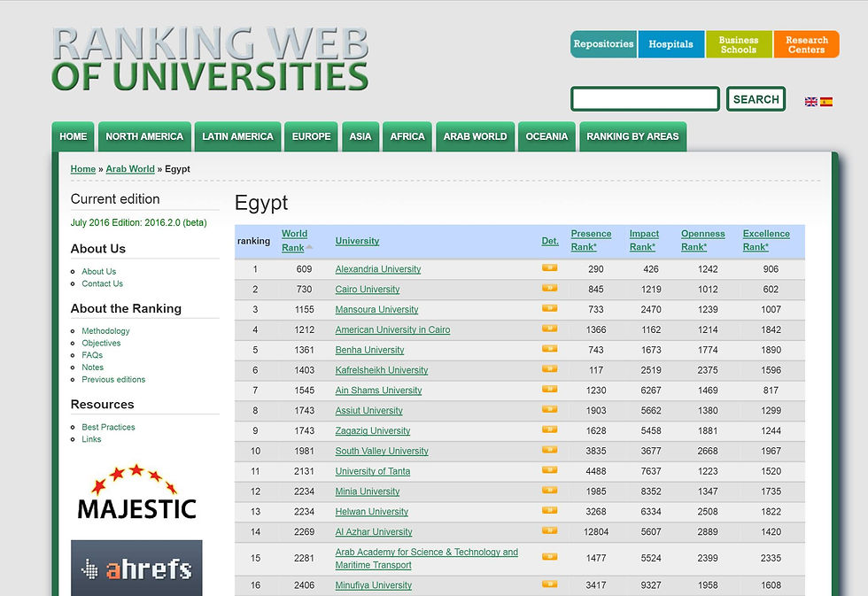Open the Alexandria University link
The image size is (868, 596).
pos(378,269)
